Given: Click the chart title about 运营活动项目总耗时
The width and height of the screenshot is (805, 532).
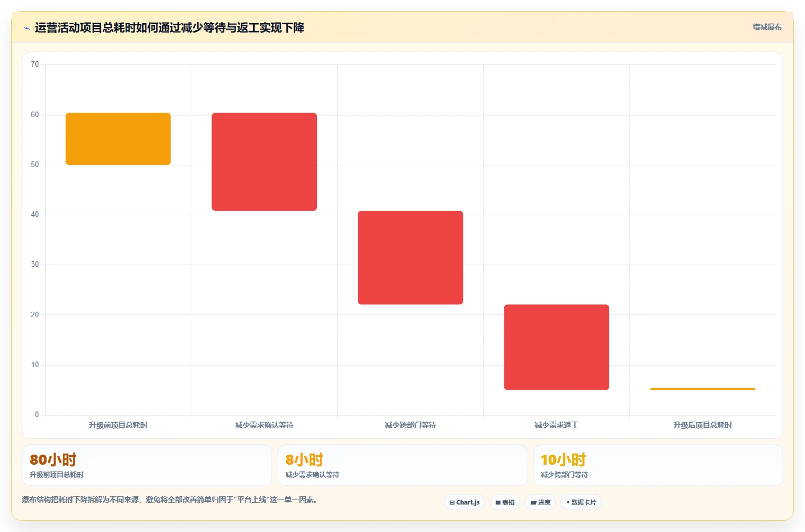Looking at the screenshot, I should pyautogui.click(x=169, y=27).
